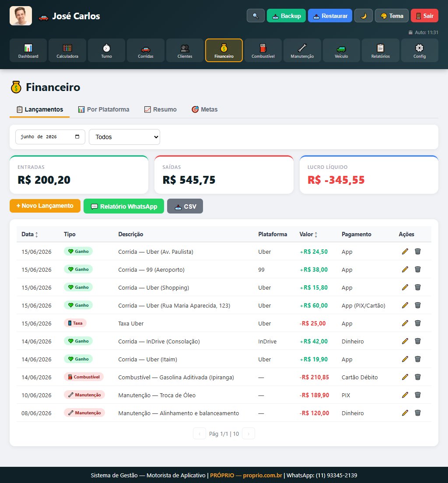Switch to Metas tab
The image size is (448, 483).
coord(205,109)
